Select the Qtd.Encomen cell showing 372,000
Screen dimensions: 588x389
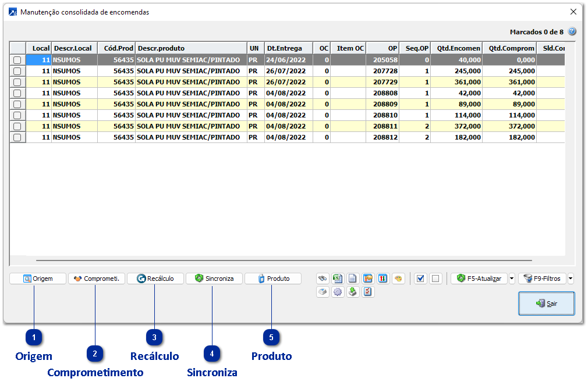coord(458,126)
